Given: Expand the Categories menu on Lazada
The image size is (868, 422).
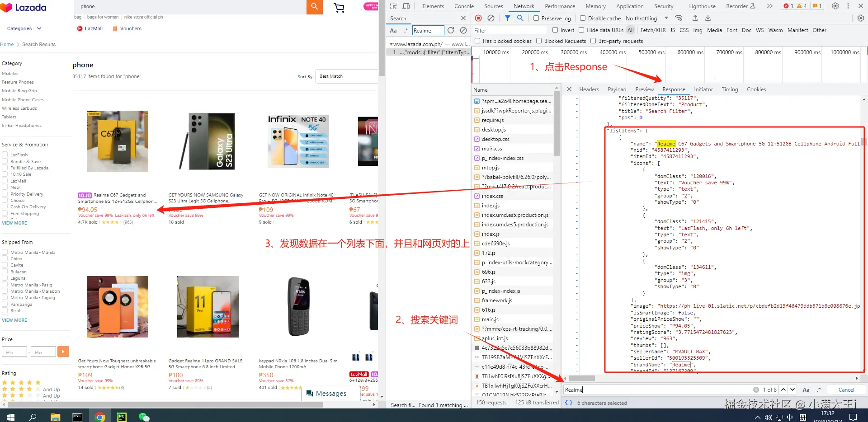Looking at the screenshot, I should tap(24, 28).
